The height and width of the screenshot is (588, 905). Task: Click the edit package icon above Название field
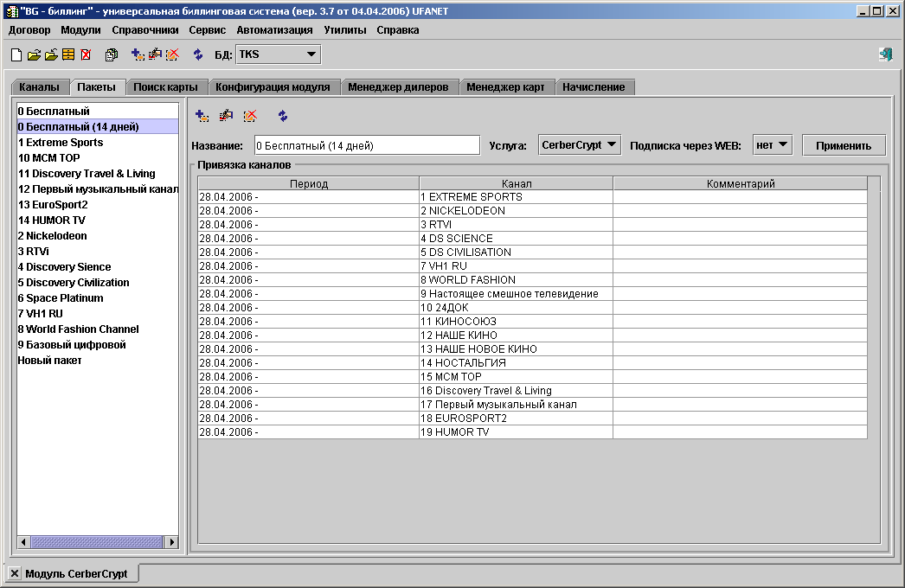pos(226,116)
